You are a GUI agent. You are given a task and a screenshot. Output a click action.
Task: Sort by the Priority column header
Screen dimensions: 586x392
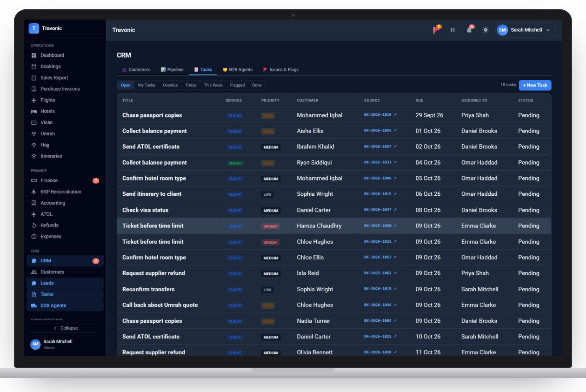tap(270, 100)
